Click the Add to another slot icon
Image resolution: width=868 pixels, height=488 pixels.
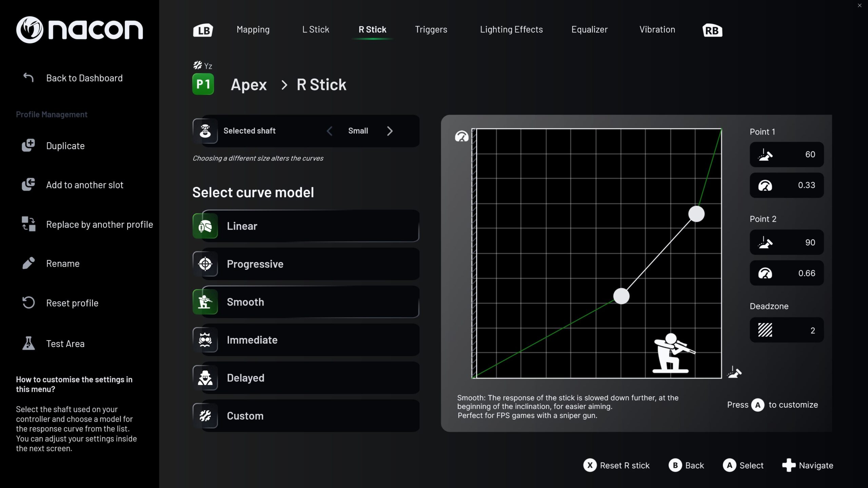28,185
